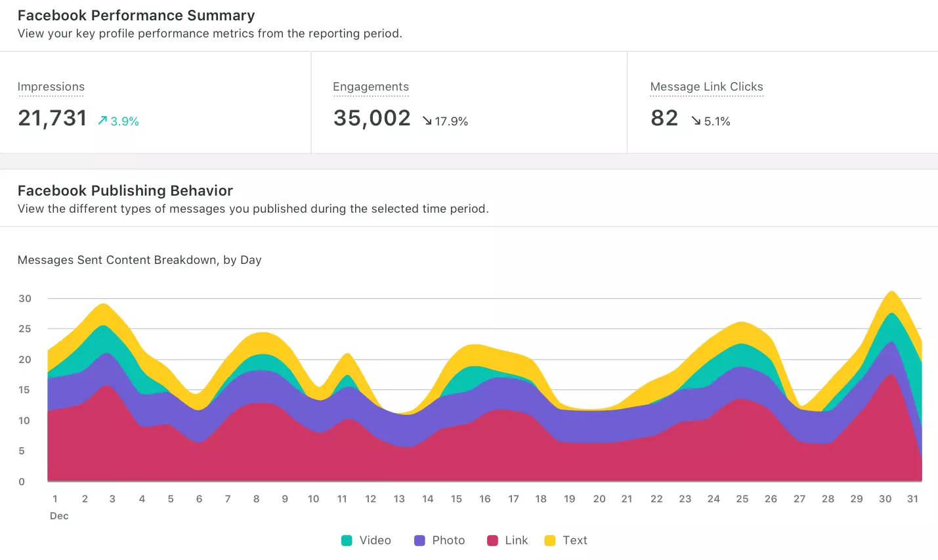Click the Impressions metric label
Screen dimensions: 938x560
pos(51,87)
